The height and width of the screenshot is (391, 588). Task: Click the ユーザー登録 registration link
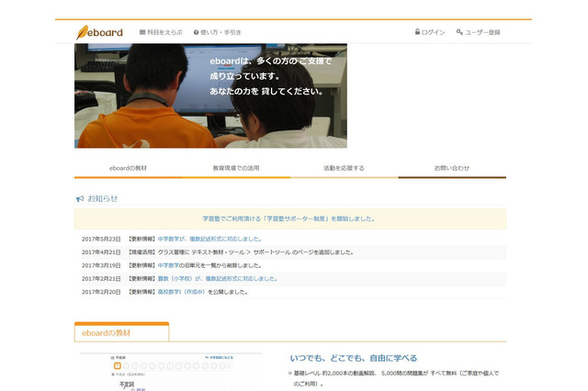[478, 32]
